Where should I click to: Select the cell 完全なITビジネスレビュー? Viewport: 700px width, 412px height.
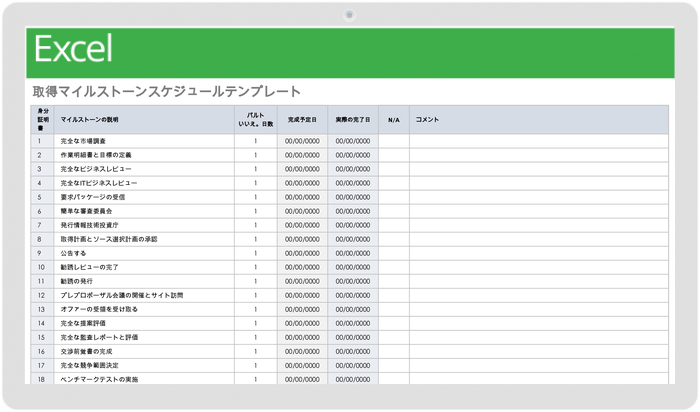tap(144, 183)
